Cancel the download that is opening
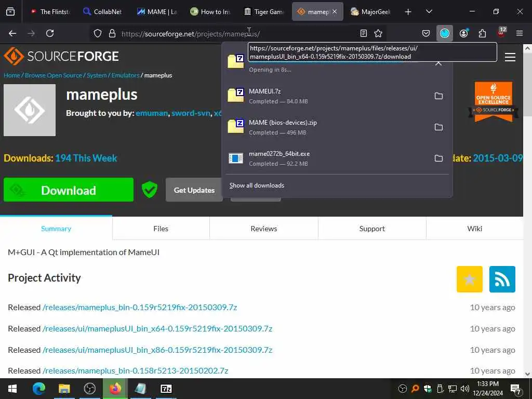The width and height of the screenshot is (532, 399). (x=438, y=63)
